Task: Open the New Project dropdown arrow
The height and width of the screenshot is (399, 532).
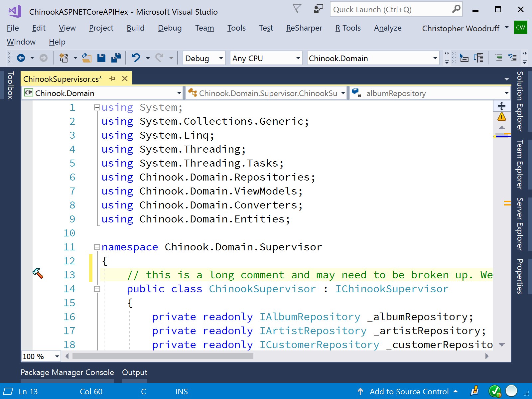Action: click(x=75, y=58)
